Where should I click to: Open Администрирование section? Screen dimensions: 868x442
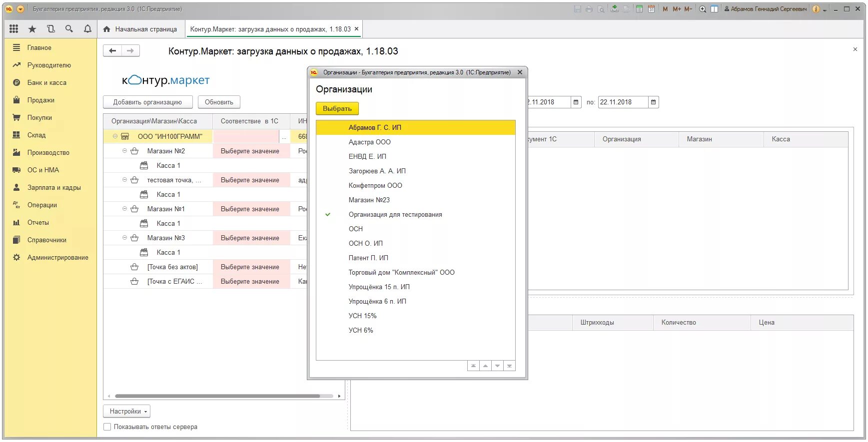(x=58, y=257)
